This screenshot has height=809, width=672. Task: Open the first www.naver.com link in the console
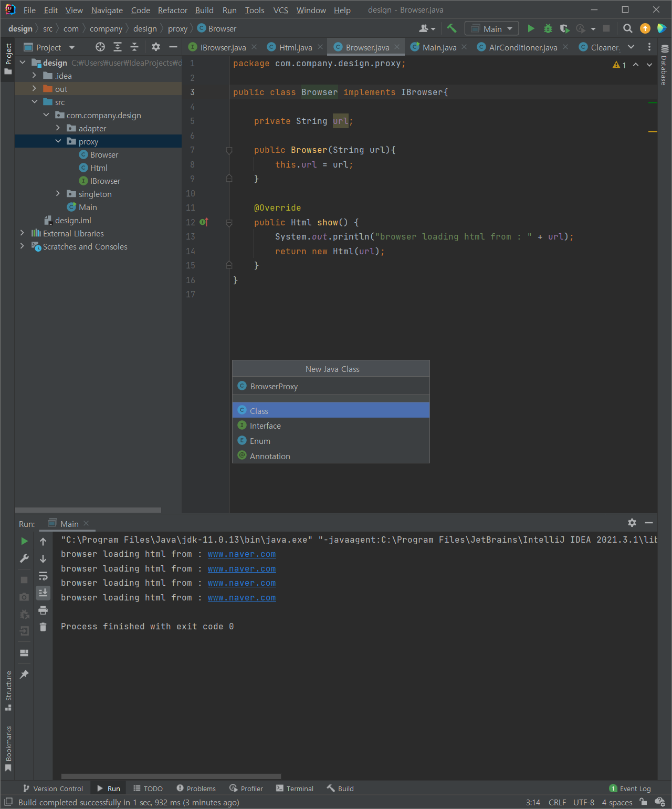[241, 554]
